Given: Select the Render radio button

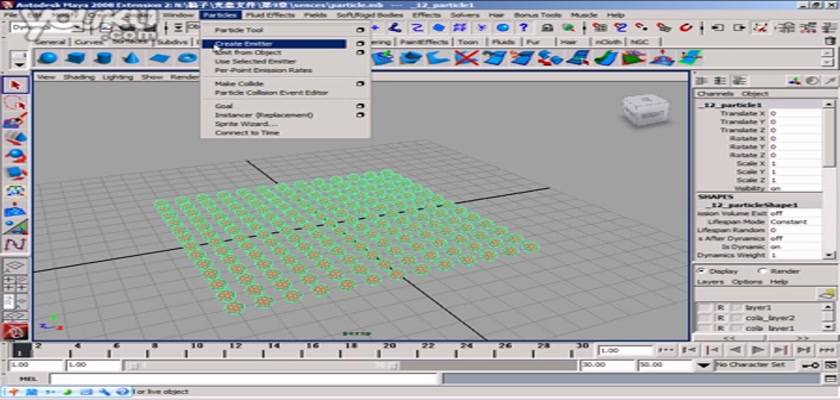Looking at the screenshot, I should 762,271.
